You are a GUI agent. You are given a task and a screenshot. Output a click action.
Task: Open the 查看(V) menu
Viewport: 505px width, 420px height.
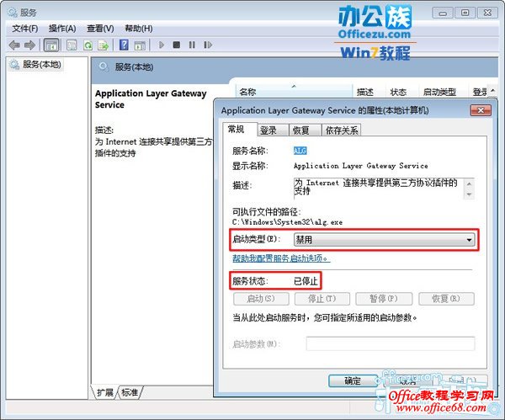(x=100, y=29)
